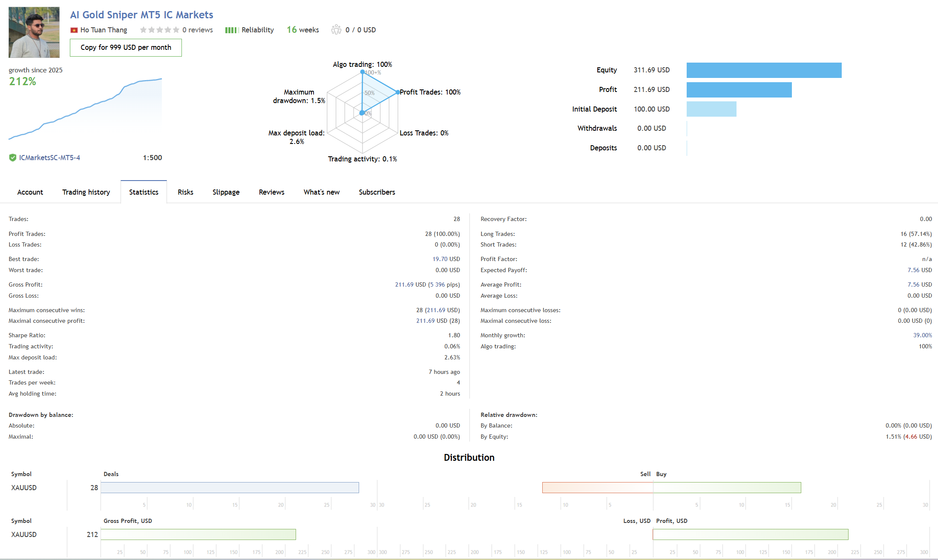Click the Vietnam flag icon beside the author name
This screenshot has height=560, width=938.
[74, 30]
